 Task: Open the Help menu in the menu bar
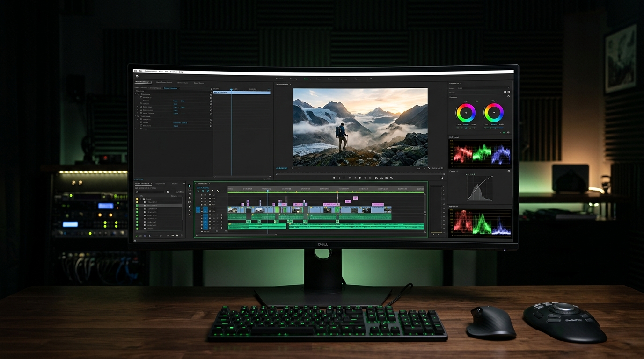[181, 72]
